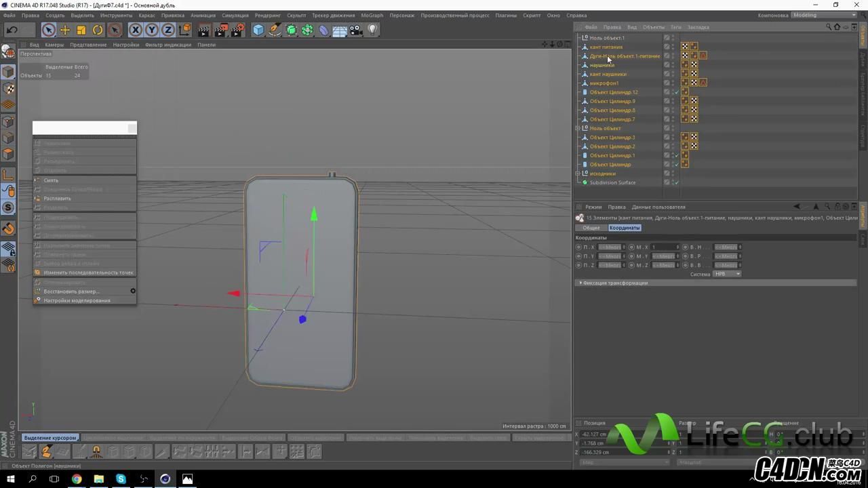868x488 pixels.
Task: Open the Симуляция menu
Action: [x=235, y=15]
